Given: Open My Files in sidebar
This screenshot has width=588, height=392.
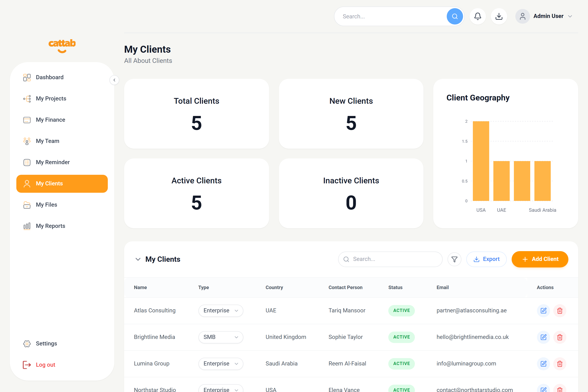Looking at the screenshot, I should [62, 205].
